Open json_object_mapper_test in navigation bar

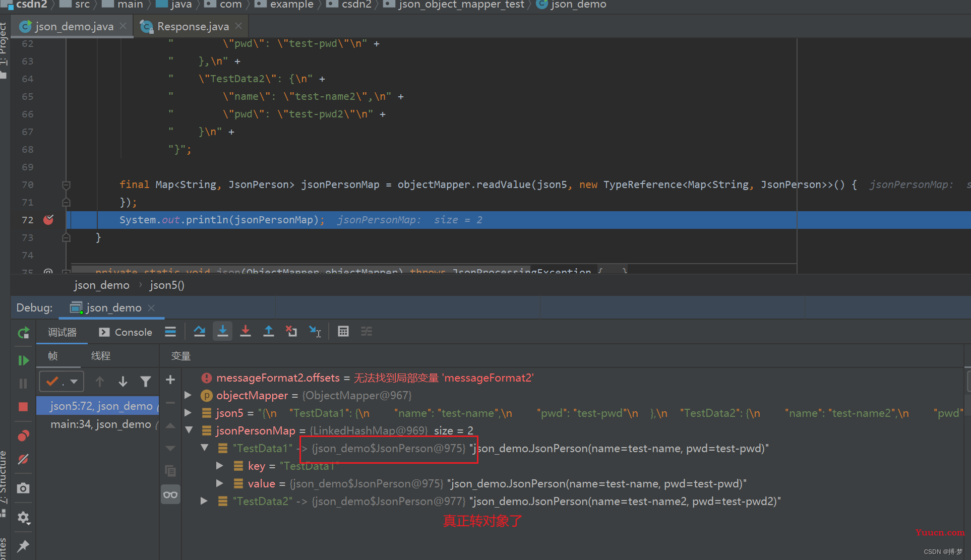[455, 5]
